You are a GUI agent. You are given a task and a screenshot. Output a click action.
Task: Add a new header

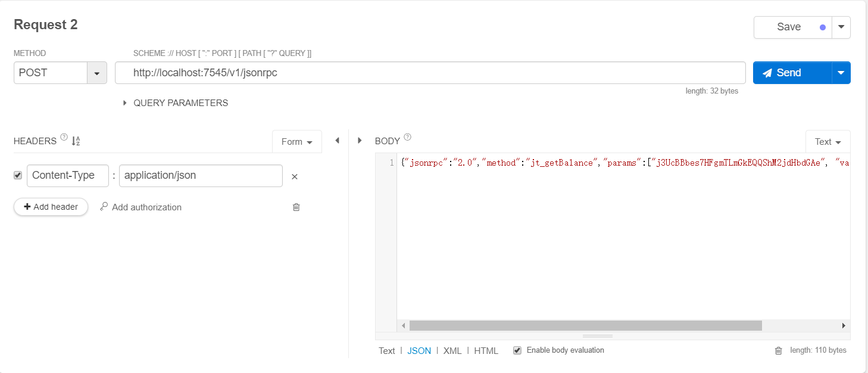point(51,207)
